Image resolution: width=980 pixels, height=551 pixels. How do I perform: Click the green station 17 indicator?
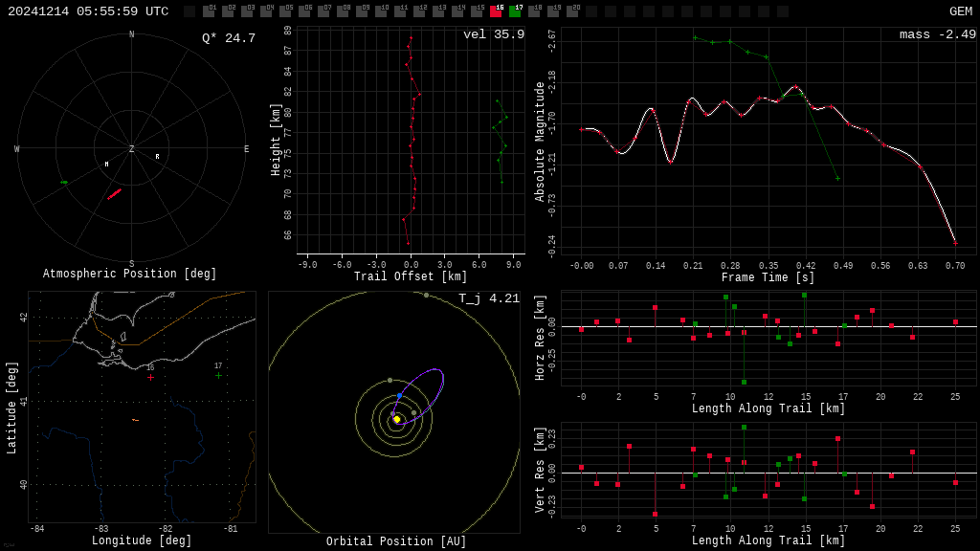515,11
